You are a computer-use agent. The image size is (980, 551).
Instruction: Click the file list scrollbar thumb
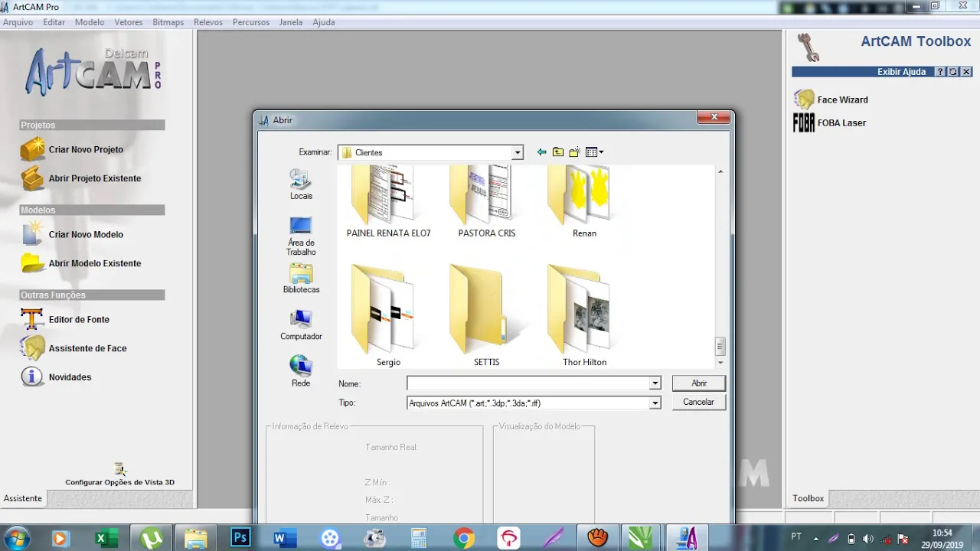(x=720, y=347)
